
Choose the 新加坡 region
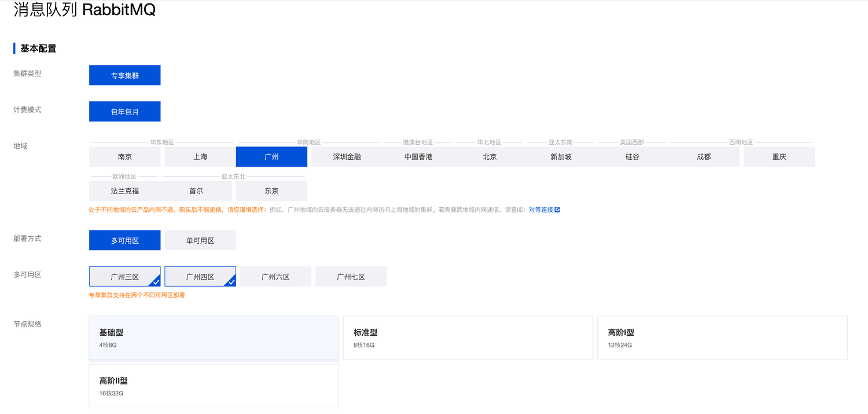(561, 157)
